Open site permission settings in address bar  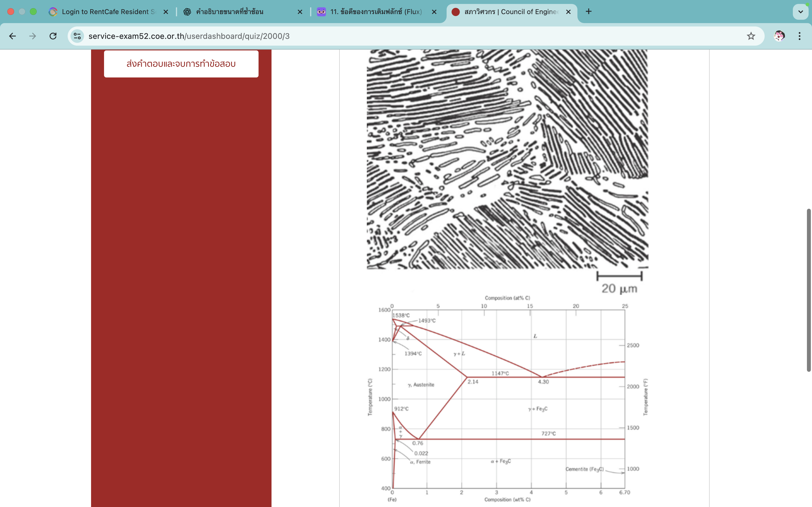77,36
